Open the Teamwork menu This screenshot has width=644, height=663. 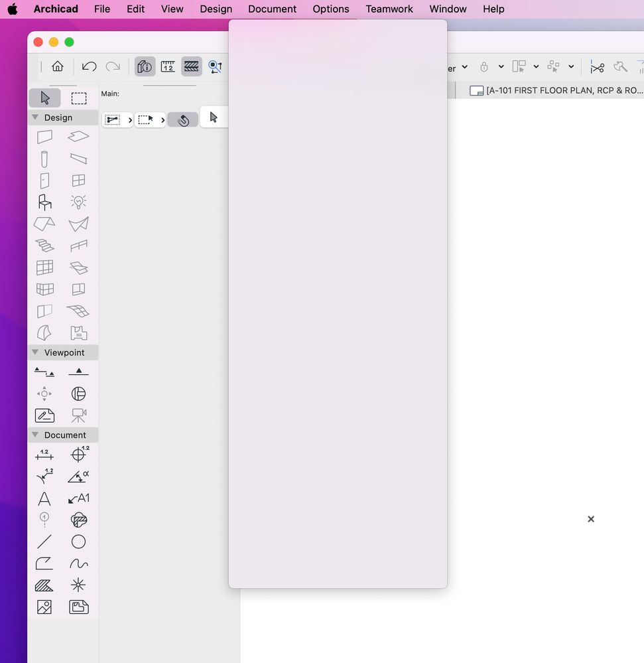pyautogui.click(x=389, y=9)
